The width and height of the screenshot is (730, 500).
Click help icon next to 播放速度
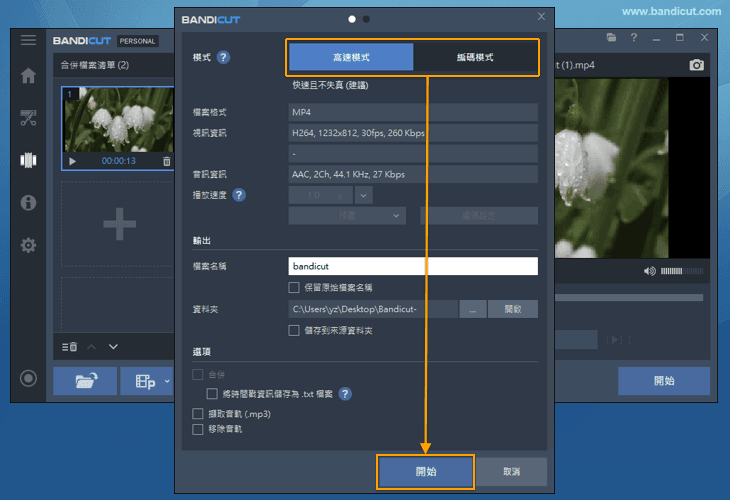[x=239, y=195]
